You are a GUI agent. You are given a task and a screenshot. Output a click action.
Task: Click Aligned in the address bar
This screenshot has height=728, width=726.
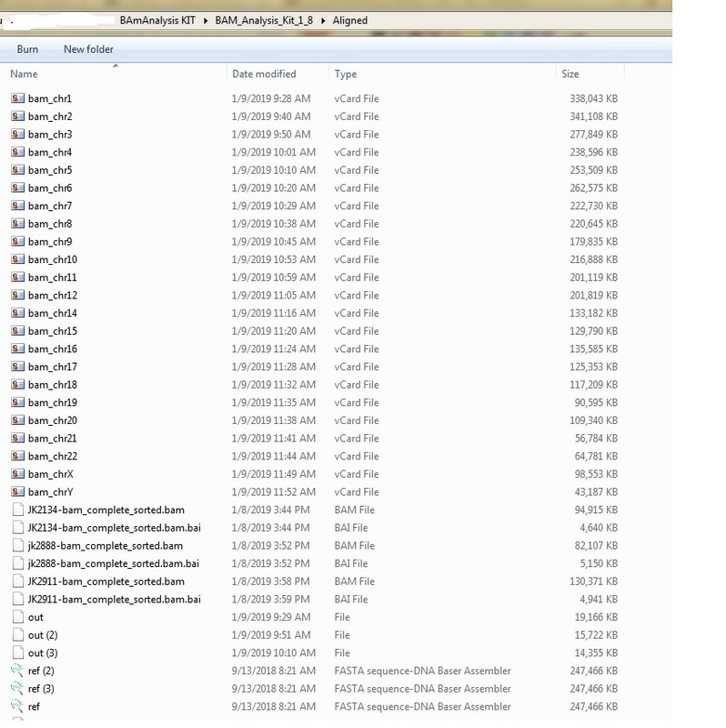350,20
